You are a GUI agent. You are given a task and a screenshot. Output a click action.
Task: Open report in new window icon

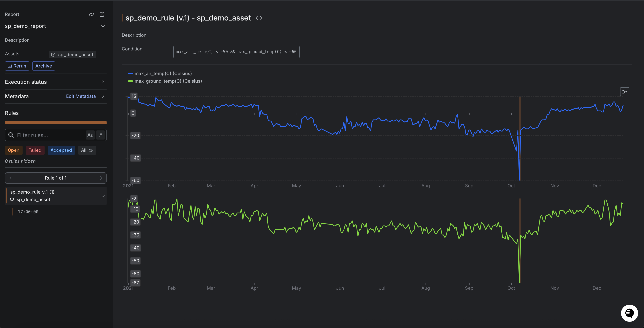point(102,14)
